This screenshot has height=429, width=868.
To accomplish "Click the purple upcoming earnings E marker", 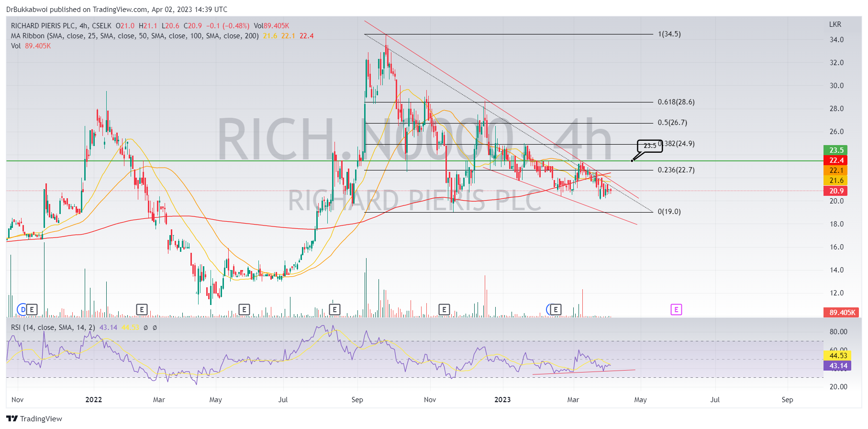I will (676, 310).
